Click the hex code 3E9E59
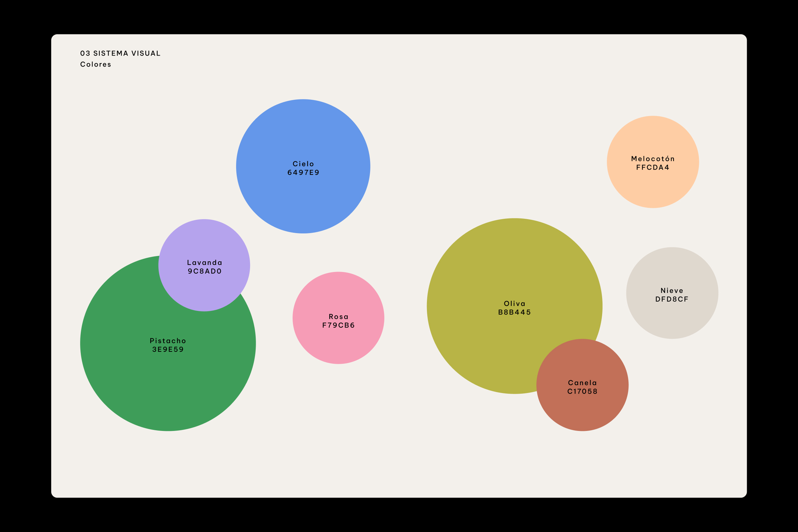Viewport: 798px width, 532px height. click(168, 349)
